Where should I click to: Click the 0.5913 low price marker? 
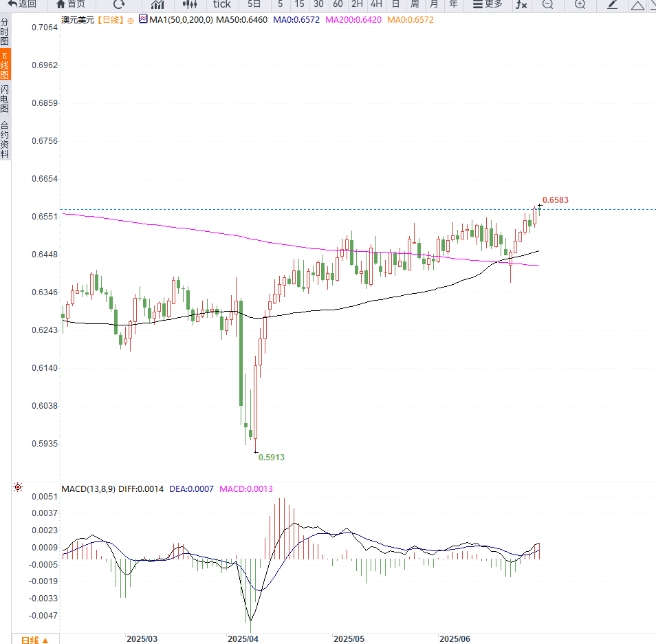(271, 457)
